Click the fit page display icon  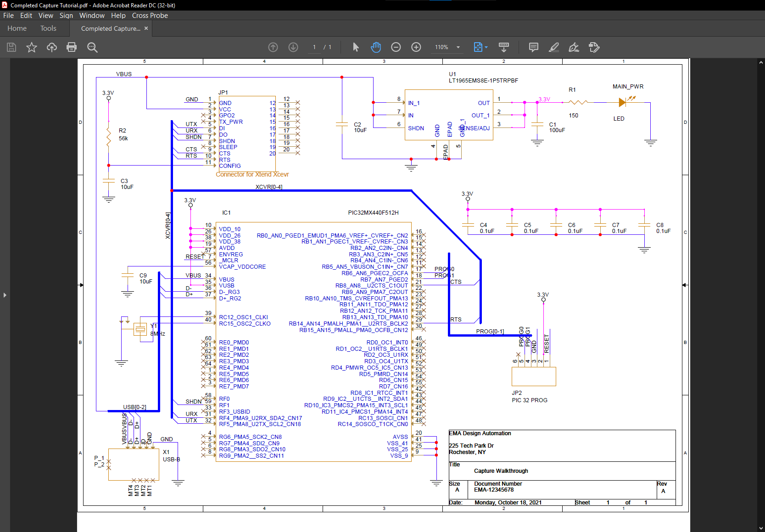click(478, 47)
